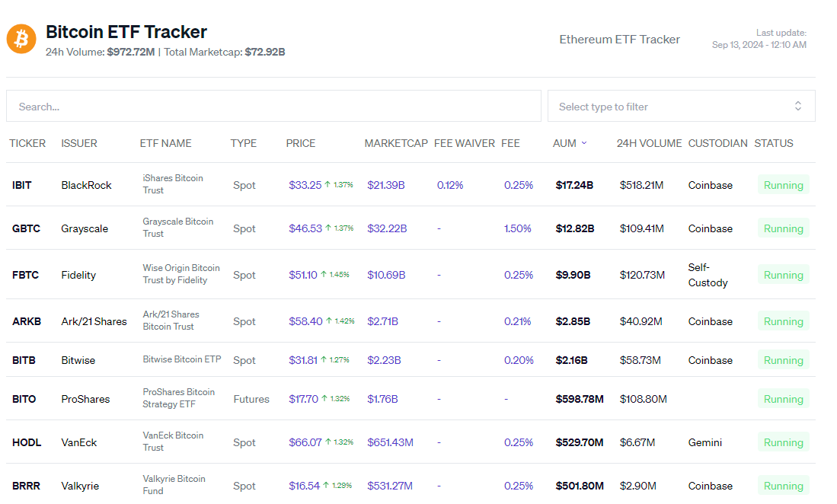This screenshot has height=504, width=837.
Task: Click the IBIT AUM value $17.24B
Action: pos(574,185)
